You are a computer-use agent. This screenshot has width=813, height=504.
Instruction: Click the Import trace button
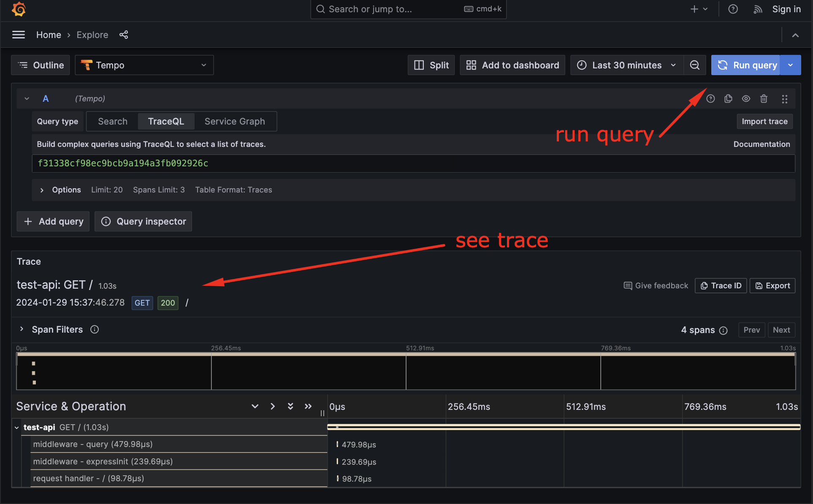tap(764, 121)
